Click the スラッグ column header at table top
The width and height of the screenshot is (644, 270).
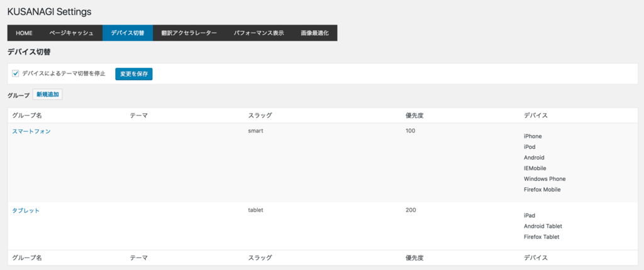(x=260, y=116)
